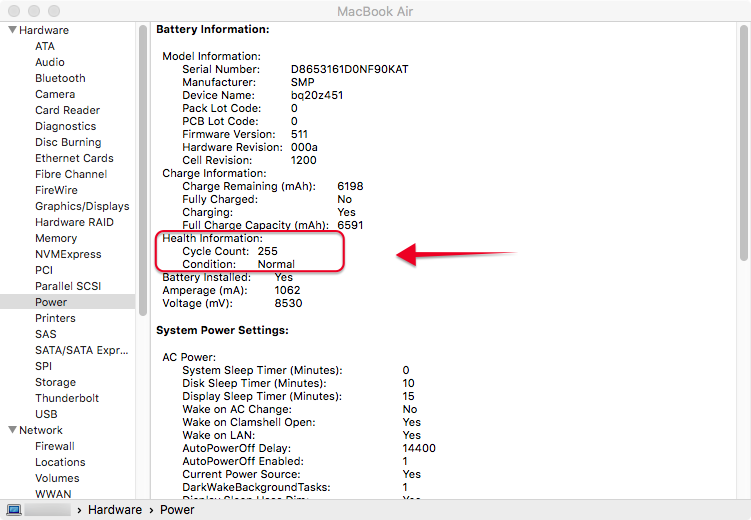Open FireWire hardware info
This screenshot has height=520, width=751.
56,190
